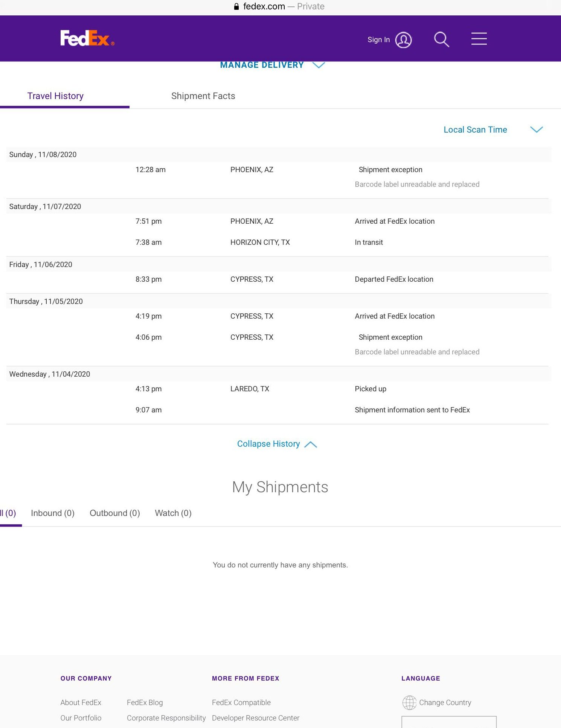Click the LAREDO, TX location

250,389
